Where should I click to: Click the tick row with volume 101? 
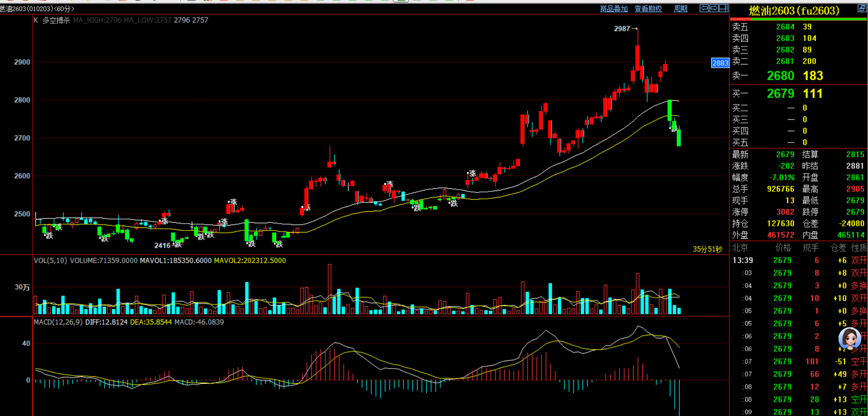point(799,362)
